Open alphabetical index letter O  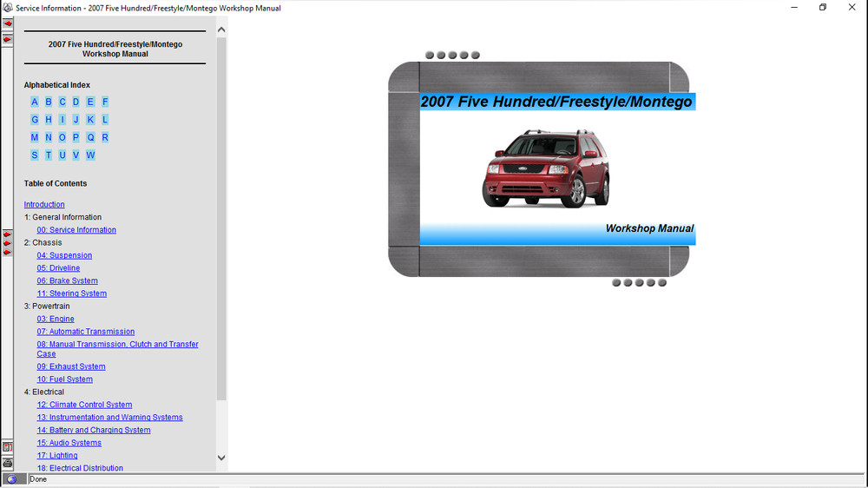point(62,137)
